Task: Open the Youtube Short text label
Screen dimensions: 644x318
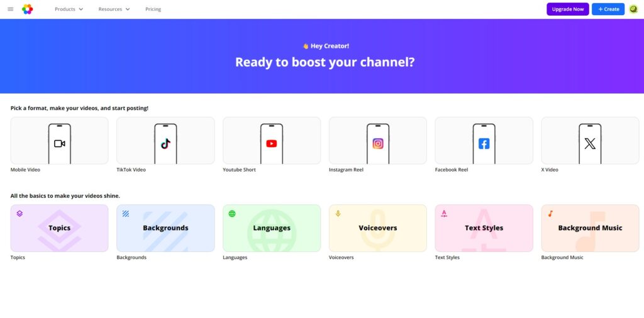Action: coord(239,170)
